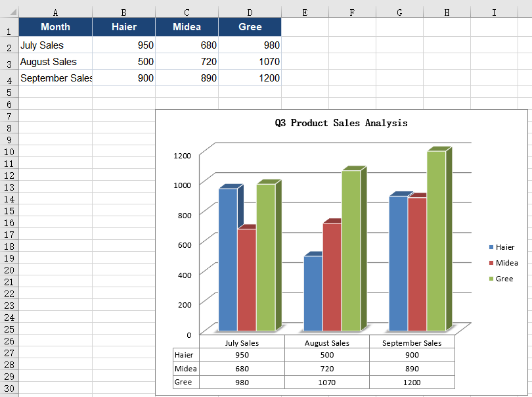Select column I header
Screen dimensions: 532x397
(x=494, y=12)
